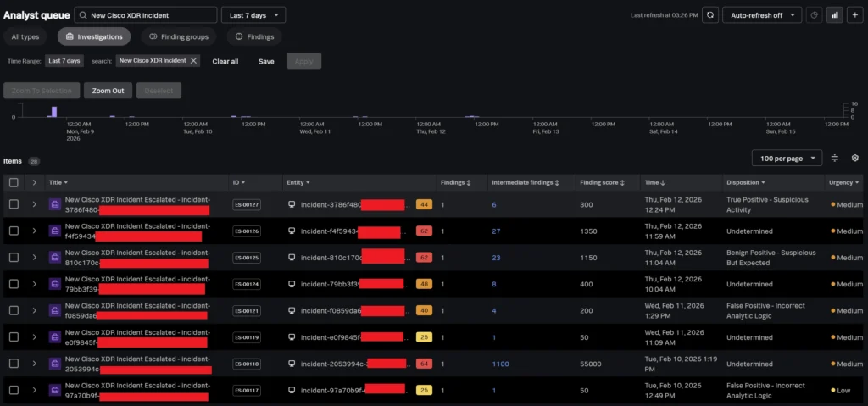Switch to Findings tab
Screen dimensions: 868x406
point(254,36)
